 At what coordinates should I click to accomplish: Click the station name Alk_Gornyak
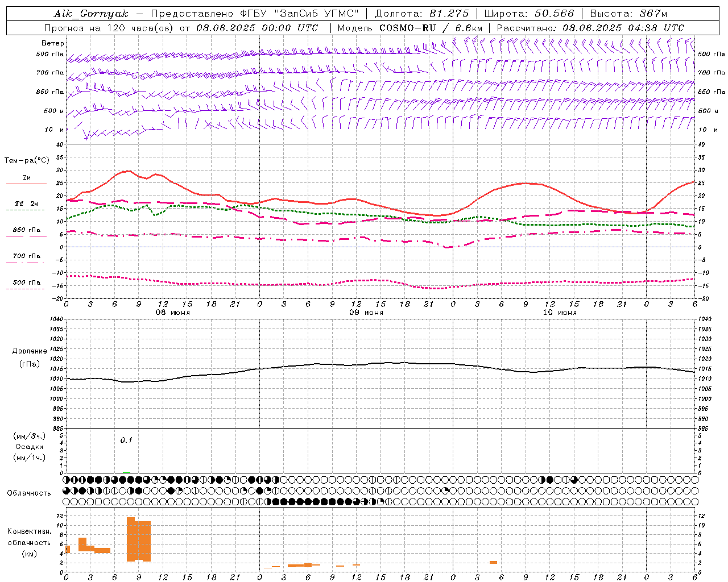pyautogui.click(x=92, y=14)
